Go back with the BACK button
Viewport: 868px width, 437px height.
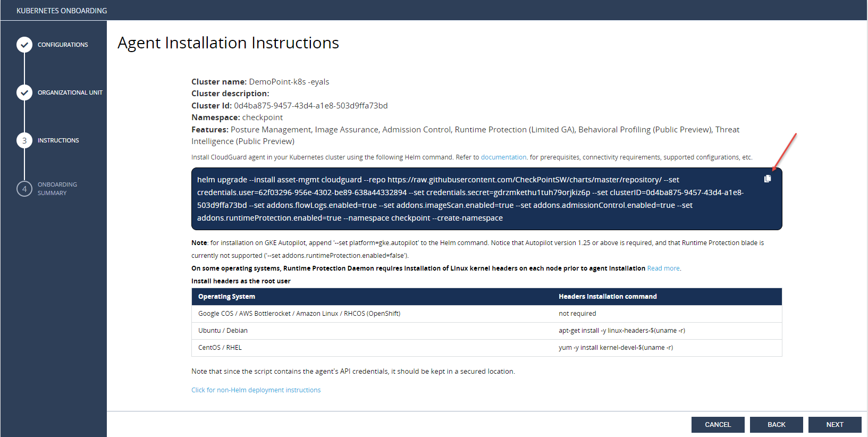pyautogui.click(x=776, y=425)
